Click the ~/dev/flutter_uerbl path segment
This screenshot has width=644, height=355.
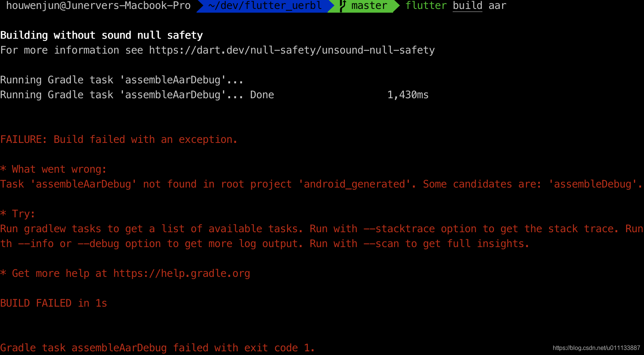point(265,6)
